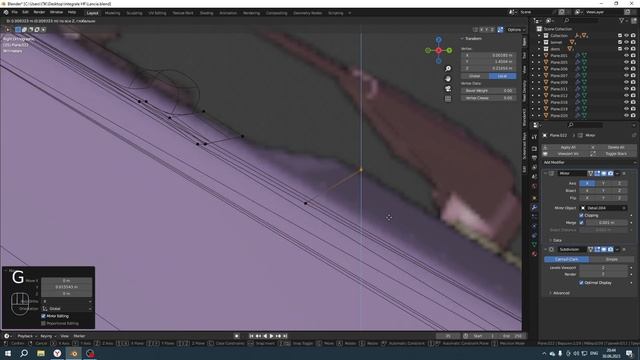Toggle perspective/orthographic grid icon
The image size is (640, 360).
448,99
